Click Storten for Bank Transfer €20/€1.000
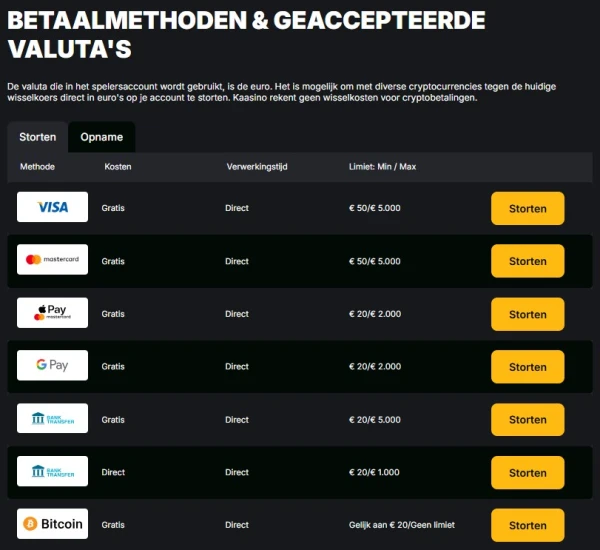Image resolution: width=600 pixels, height=550 pixels. pyautogui.click(x=527, y=473)
